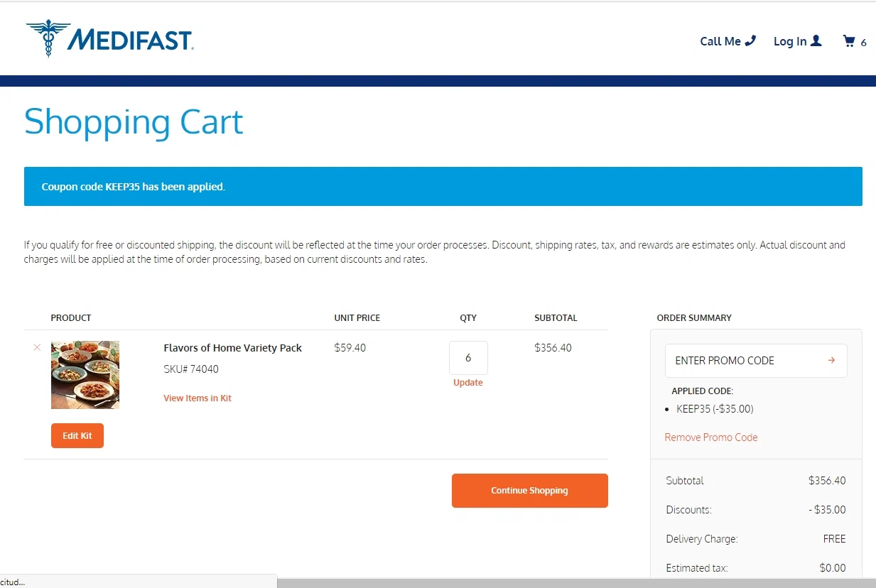This screenshot has width=876, height=588.
Task: Click the Estimated tax: label
Action: pyautogui.click(x=697, y=568)
